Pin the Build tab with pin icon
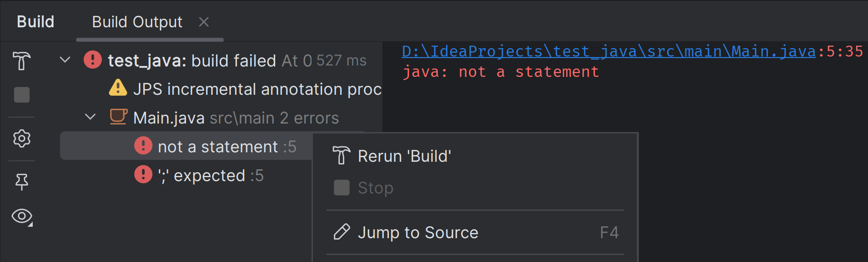868x262 pixels. [x=22, y=182]
